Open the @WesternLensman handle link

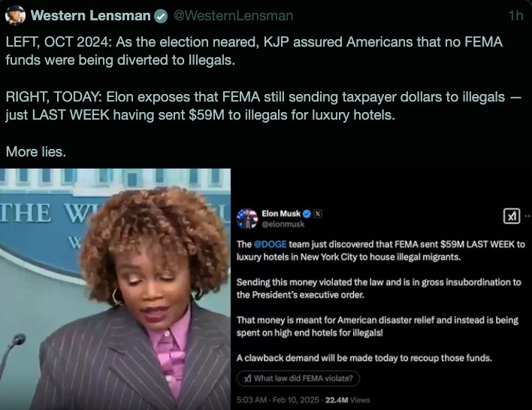pyautogui.click(x=234, y=16)
